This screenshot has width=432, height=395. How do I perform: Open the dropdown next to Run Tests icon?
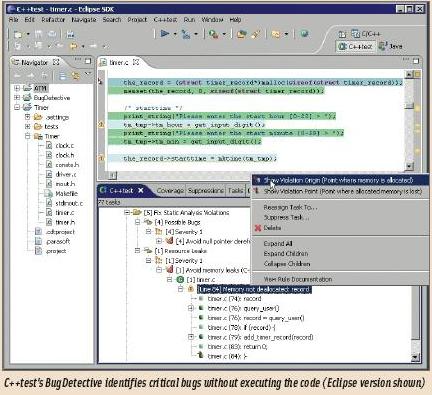(x=175, y=34)
